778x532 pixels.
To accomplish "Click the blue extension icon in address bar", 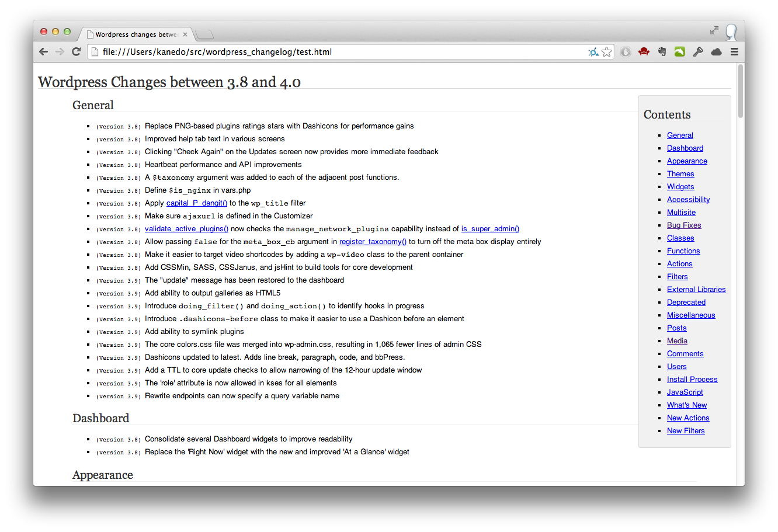I will tap(593, 52).
